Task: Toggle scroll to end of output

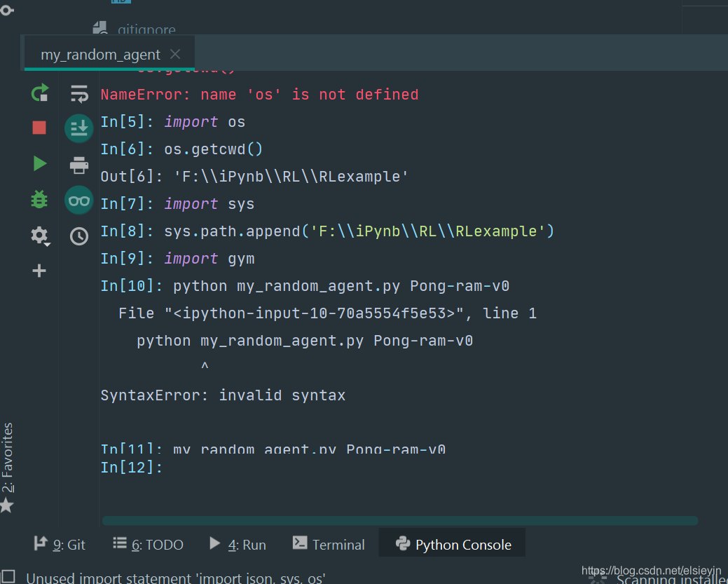Action: tap(79, 128)
